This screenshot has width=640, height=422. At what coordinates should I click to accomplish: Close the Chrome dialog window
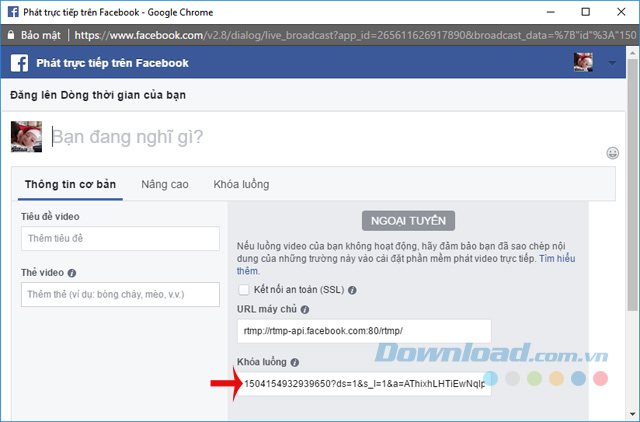pos(621,12)
